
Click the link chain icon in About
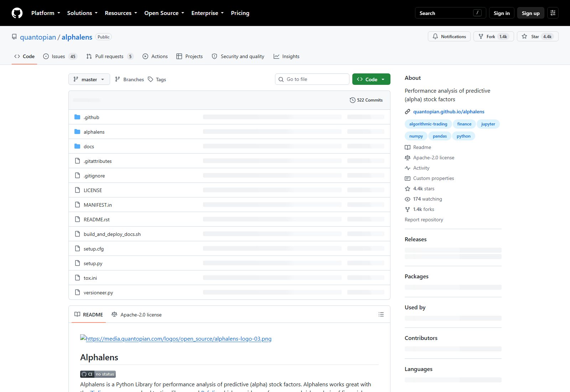(408, 112)
